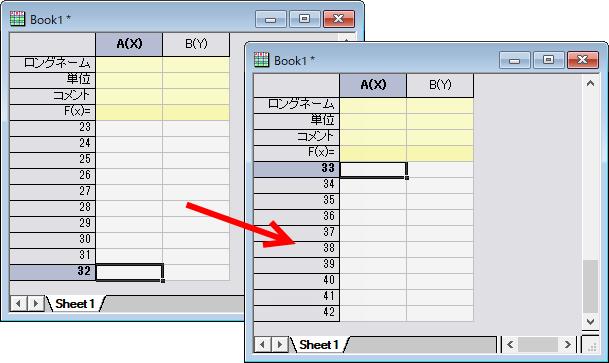Click sheet tab scroll-left arrow in back window
Image resolution: width=609 pixels, height=363 pixels.
[x=19, y=303]
